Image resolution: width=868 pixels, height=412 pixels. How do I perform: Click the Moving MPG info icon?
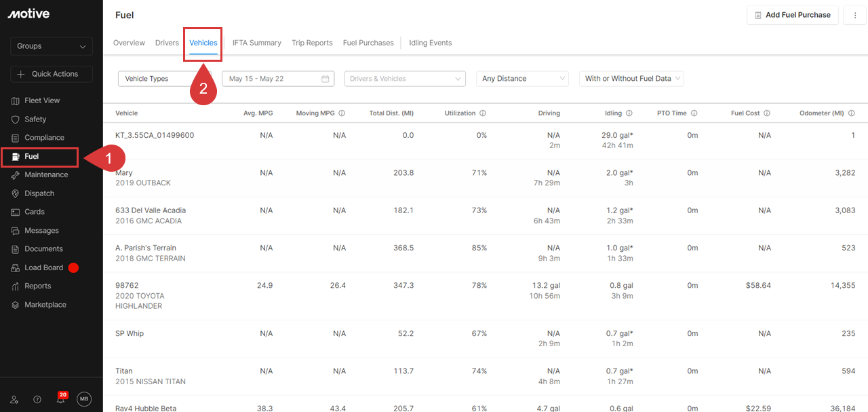[342, 113]
